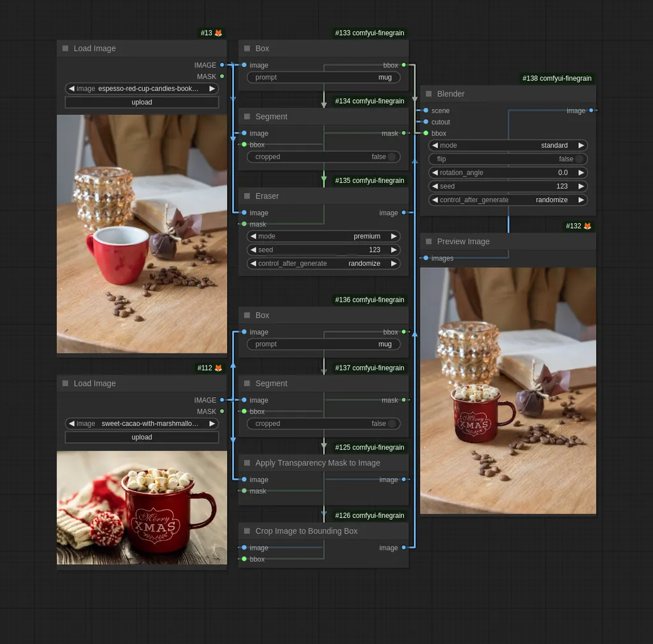Click the #133 comfyui-finegrain badge
The image size is (653, 644).
[x=369, y=33]
